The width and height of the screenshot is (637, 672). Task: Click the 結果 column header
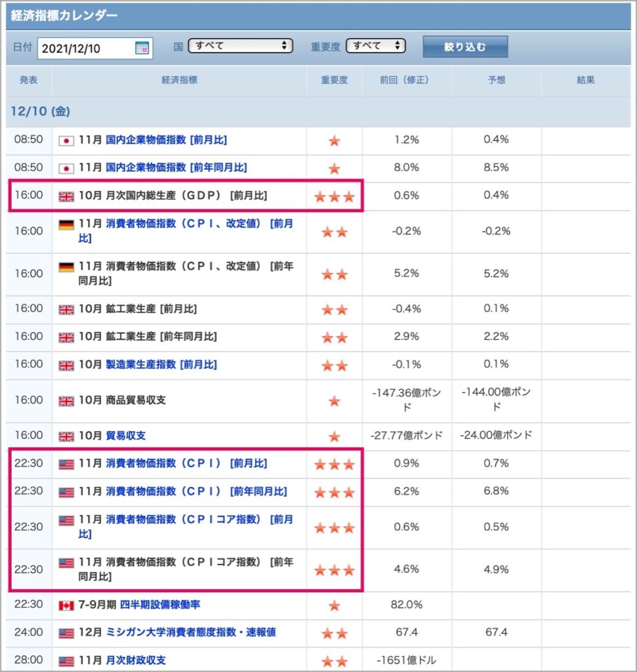pos(586,80)
